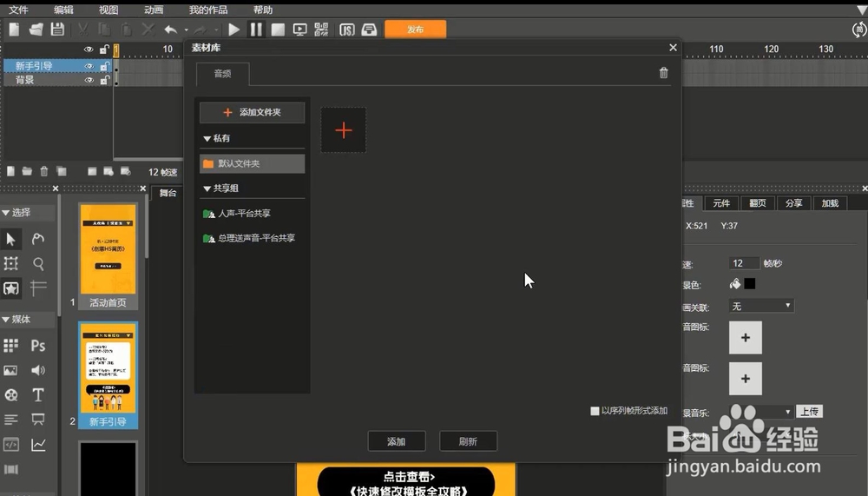Enable 以序列帧形式添加 checkbox
Screen dimensions: 868x496
pyautogui.click(x=595, y=411)
